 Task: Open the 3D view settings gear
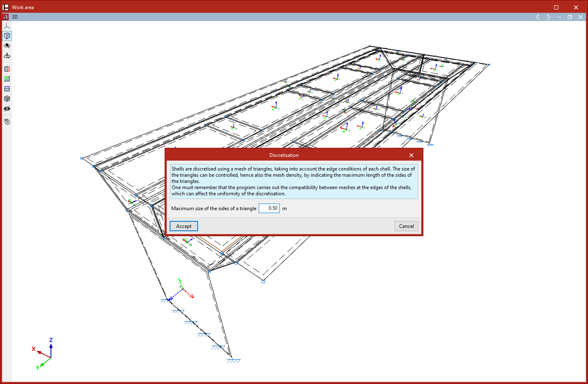[7, 122]
